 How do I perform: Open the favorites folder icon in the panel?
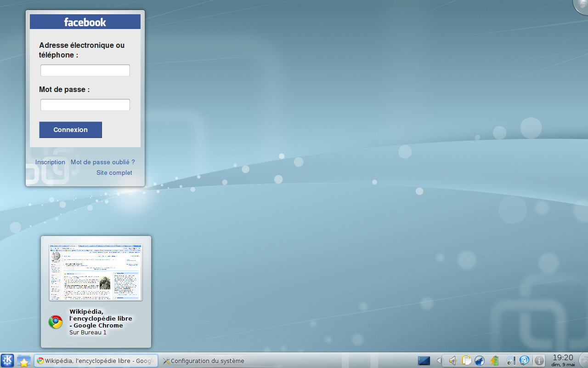click(x=24, y=361)
